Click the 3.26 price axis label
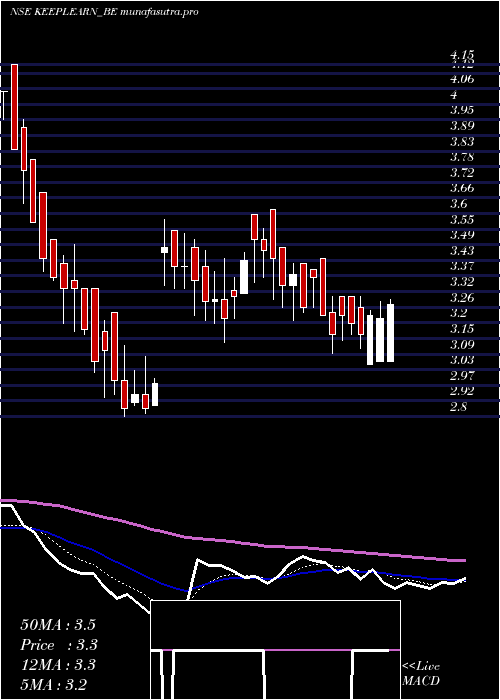The image size is (500, 700). 462,297
